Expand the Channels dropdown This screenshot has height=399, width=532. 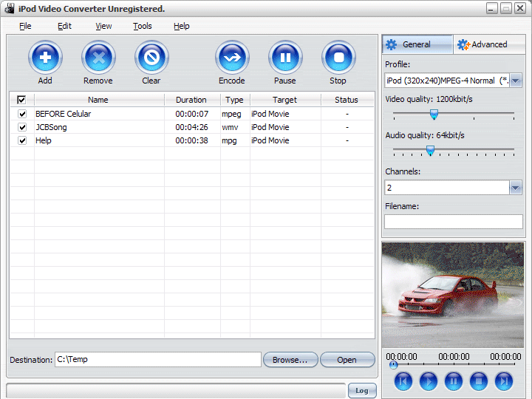tap(516, 188)
